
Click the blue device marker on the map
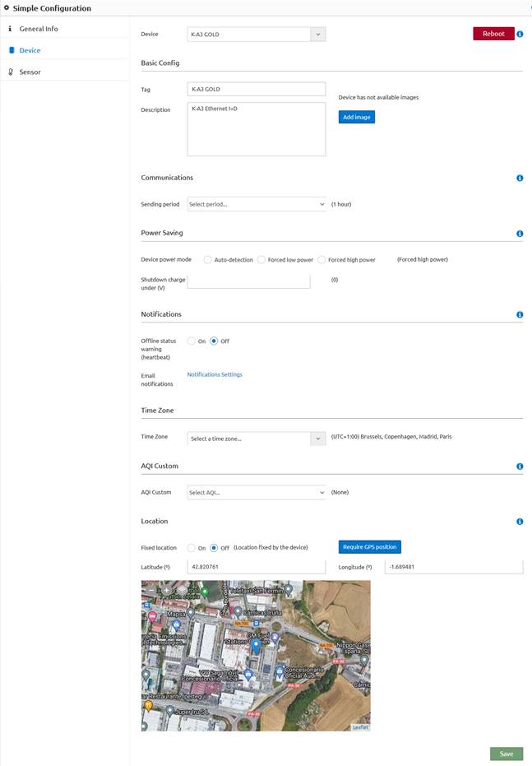click(256, 648)
